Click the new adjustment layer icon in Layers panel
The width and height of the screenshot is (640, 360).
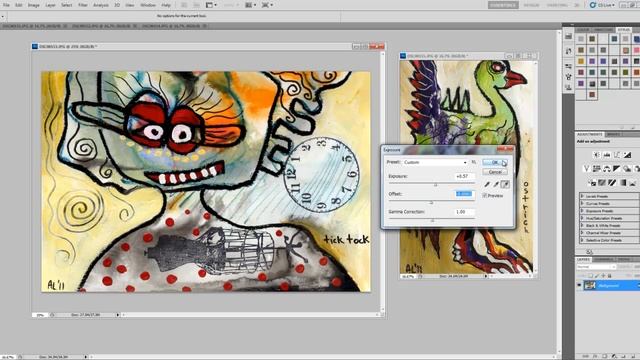coord(613,356)
